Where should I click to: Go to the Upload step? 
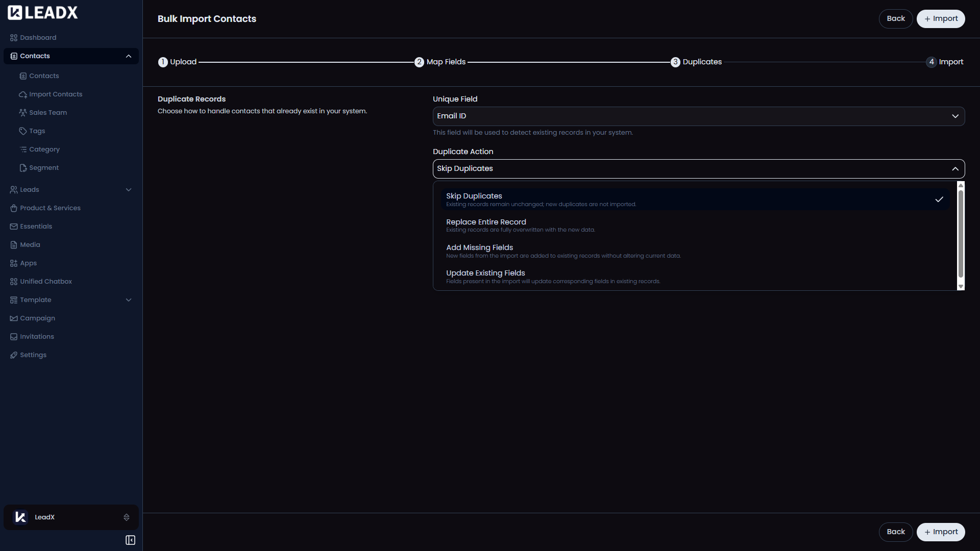[177, 62]
